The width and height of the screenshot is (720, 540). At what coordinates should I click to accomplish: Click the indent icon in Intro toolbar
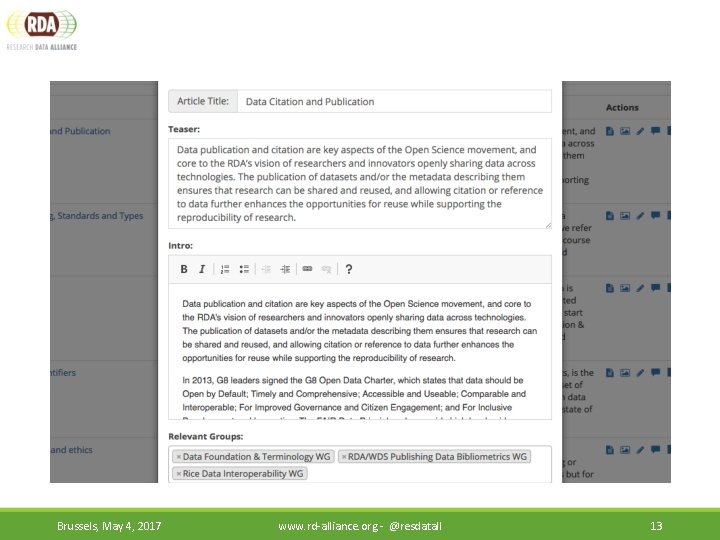pos(285,269)
